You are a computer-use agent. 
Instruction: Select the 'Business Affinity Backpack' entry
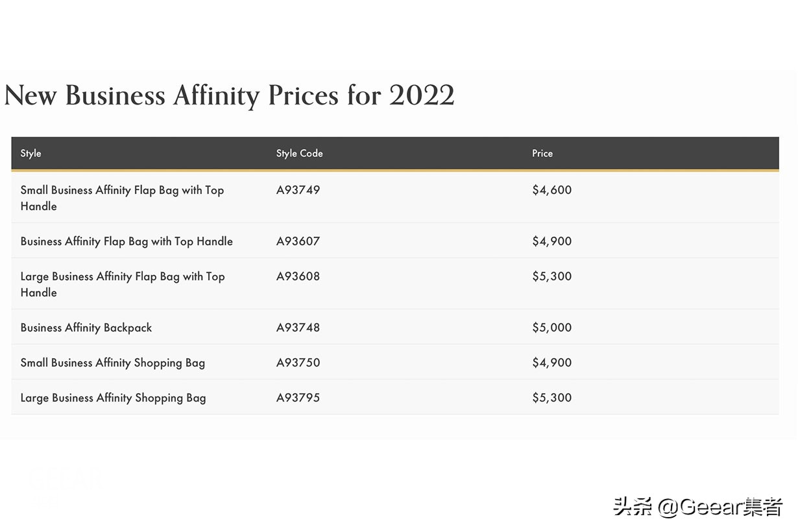(x=86, y=328)
